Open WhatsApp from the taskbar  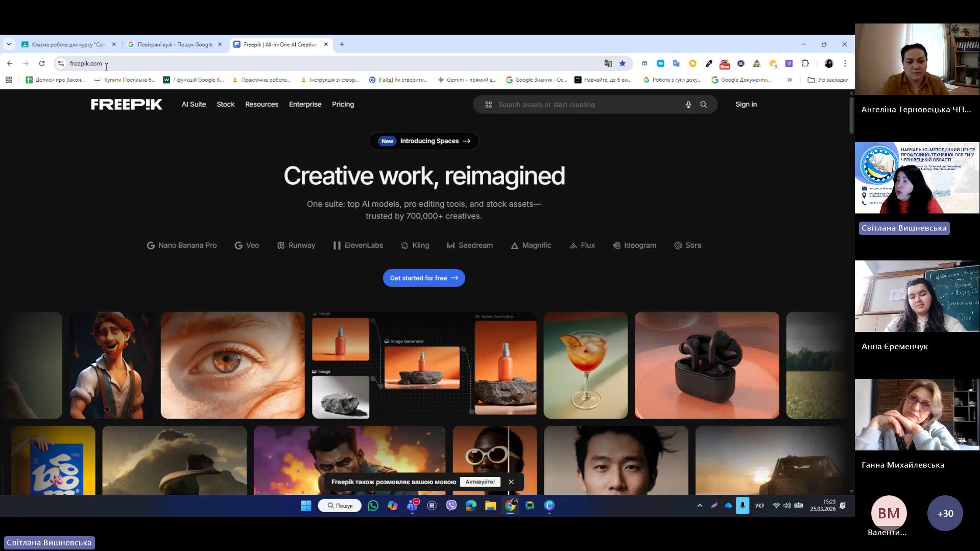point(373,506)
